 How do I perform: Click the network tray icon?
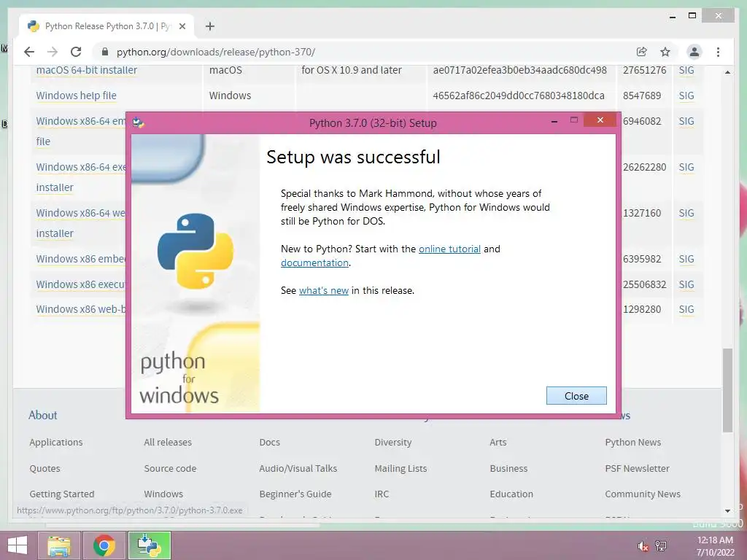coord(661,545)
